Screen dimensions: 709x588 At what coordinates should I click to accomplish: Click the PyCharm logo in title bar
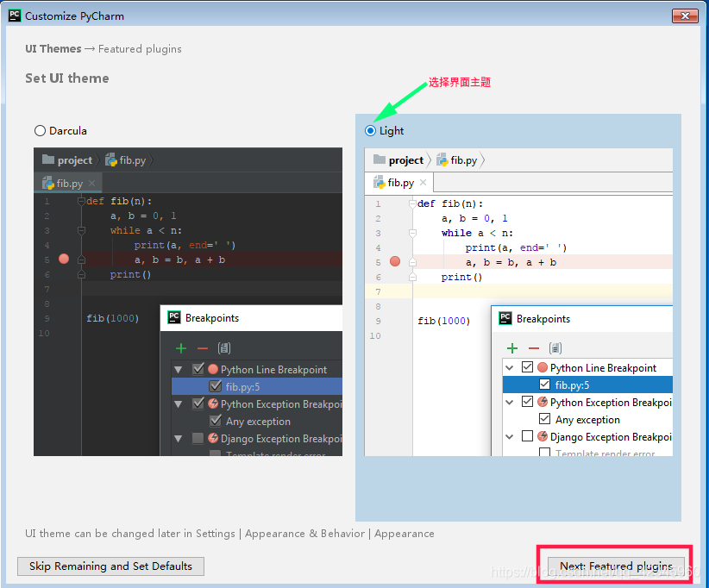pyautogui.click(x=15, y=16)
